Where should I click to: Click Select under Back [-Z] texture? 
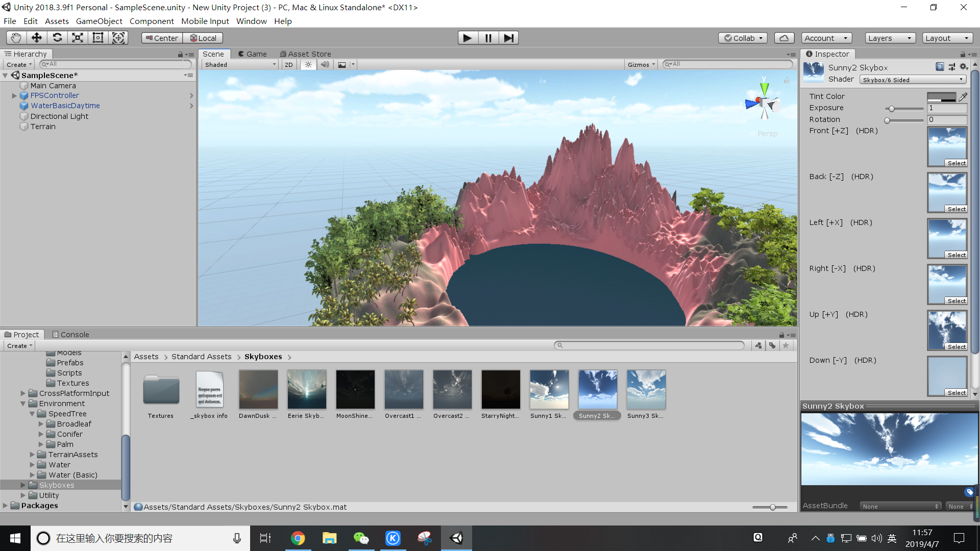pos(957,209)
